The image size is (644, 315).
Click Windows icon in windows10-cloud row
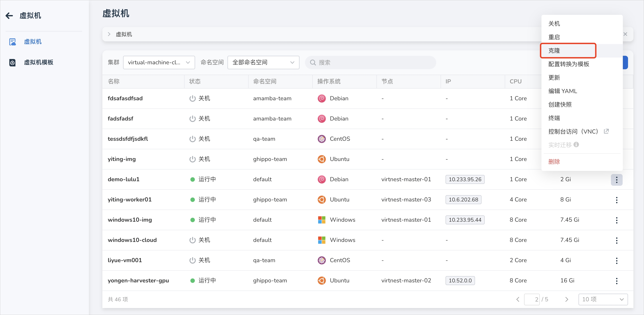click(x=322, y=240)
